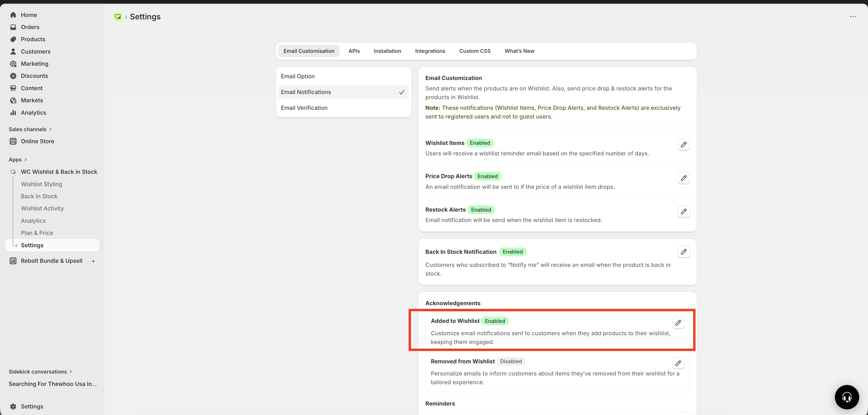Open Plan & Price submenu item

37,233
